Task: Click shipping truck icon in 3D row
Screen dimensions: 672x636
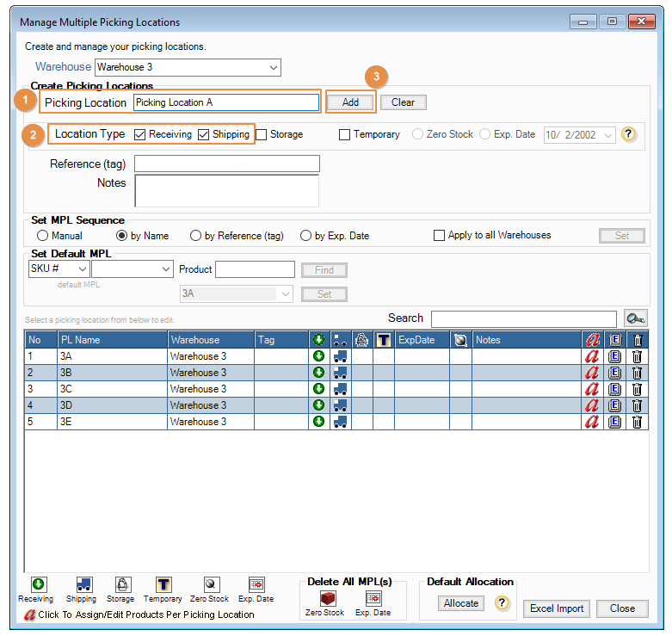Action: pyautogui.click(x=340, y=405)
